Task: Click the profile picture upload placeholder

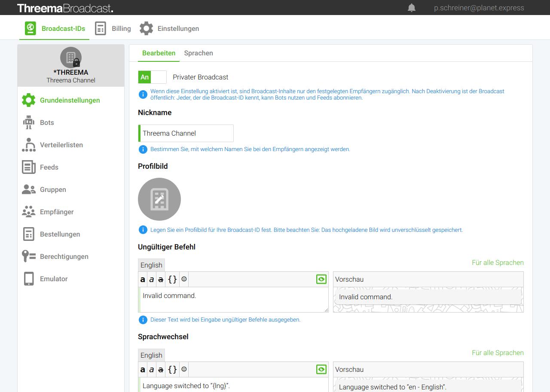Action: click(x=159, y=199)
